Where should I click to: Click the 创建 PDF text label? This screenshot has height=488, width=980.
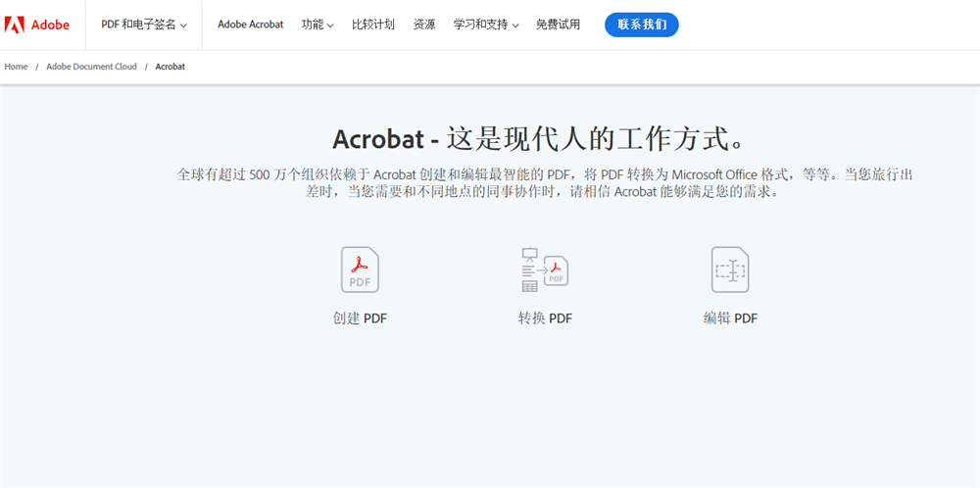coord(360,318)
